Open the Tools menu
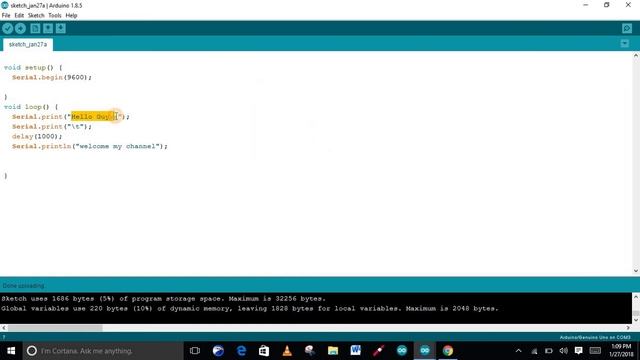The image size is (640, 360). (55, 16)
